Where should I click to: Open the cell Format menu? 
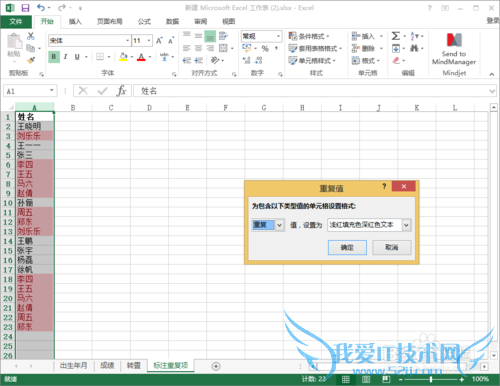point(366,60)
